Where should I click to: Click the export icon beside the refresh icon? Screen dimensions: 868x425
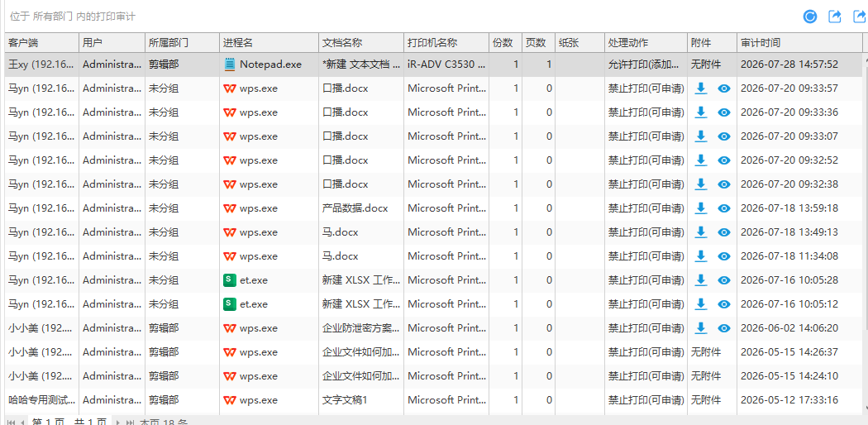pyautogui.click(x=835, y=17)
